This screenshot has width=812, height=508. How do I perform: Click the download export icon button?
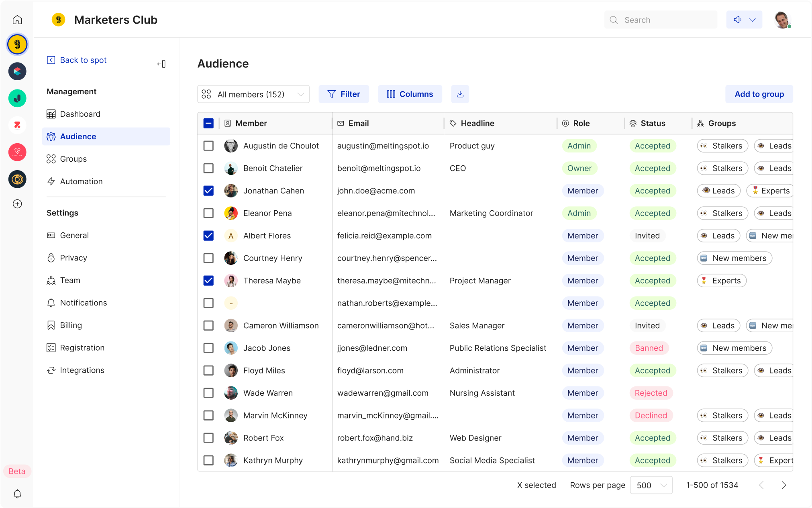click(x=460, y=94)
